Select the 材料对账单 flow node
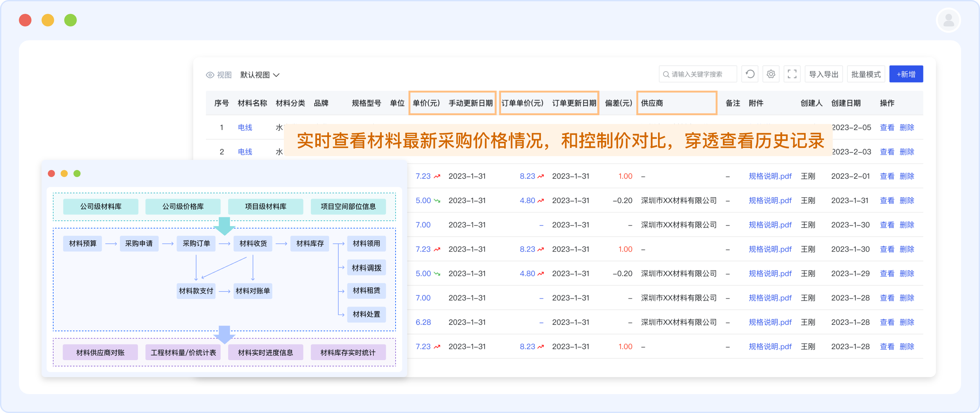The image size is (980, 413). coord(253,291)
